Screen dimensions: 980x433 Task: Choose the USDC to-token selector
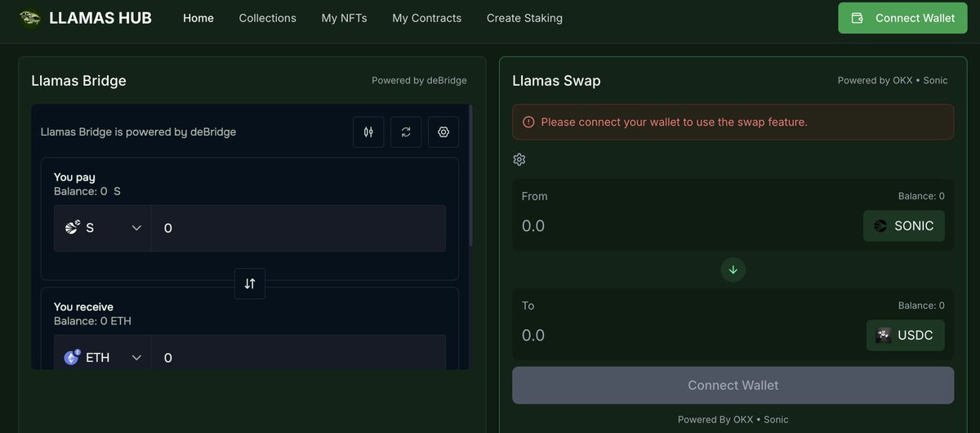click(x=906, y=335)
